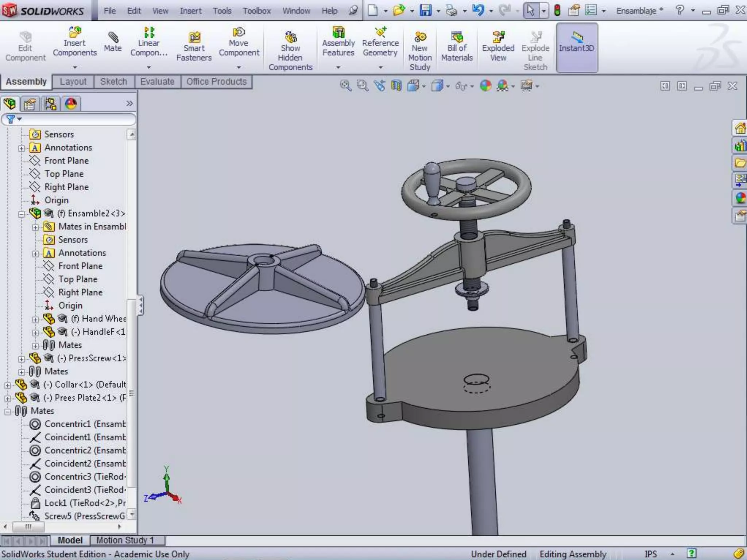Open the PropertyManager tab icon

pyautogui.click(x=30, y=104)
